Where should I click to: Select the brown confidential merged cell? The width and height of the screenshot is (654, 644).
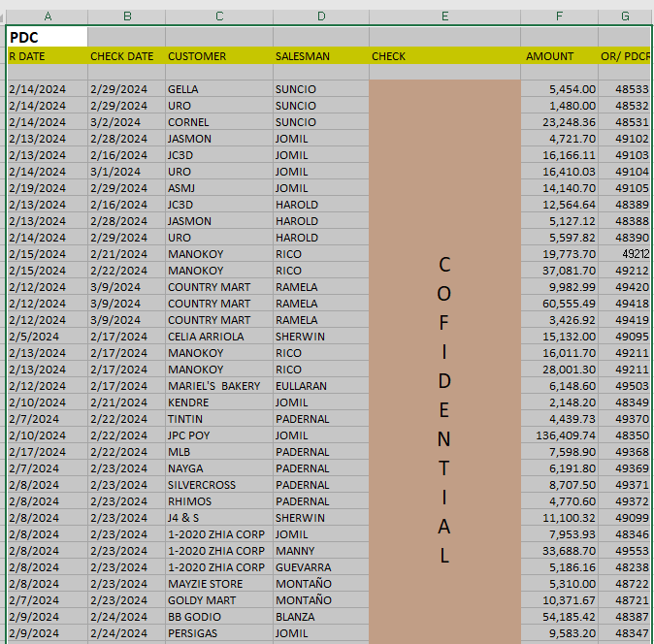tap(444, 359)
